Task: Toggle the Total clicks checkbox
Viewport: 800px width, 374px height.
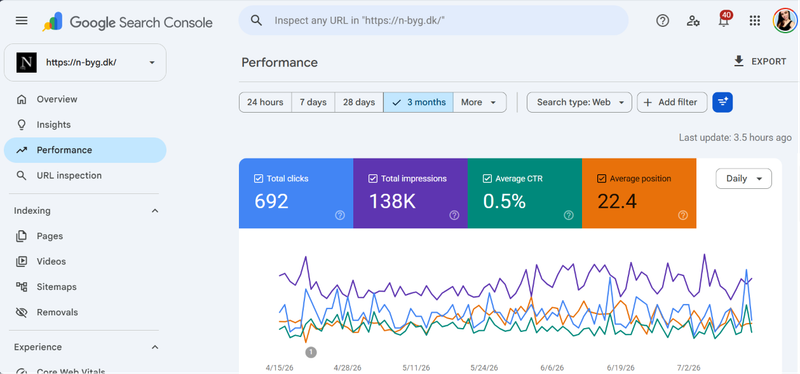Action: pyautogui.click(x=258, y=179)
